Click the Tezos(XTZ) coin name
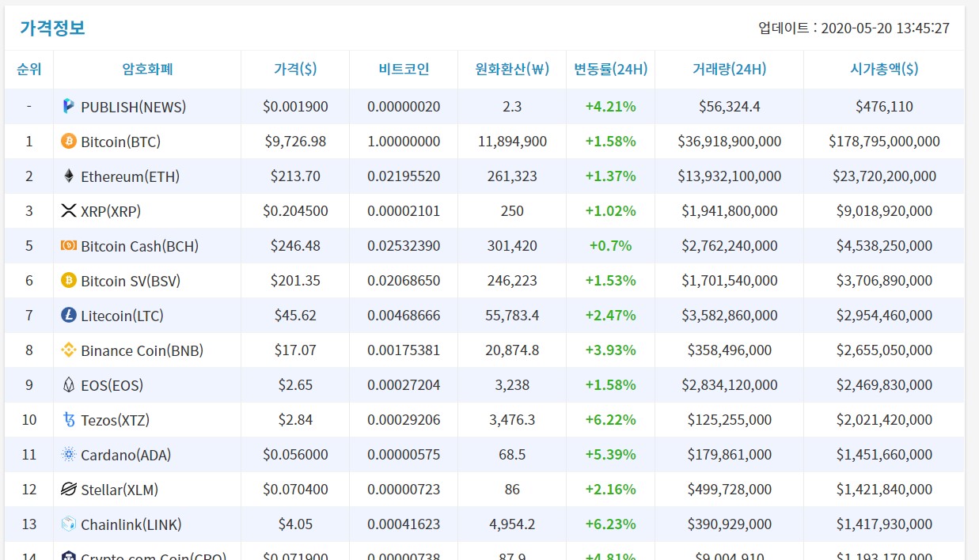Screen dimensions: 979x560 tap(116, 420)
